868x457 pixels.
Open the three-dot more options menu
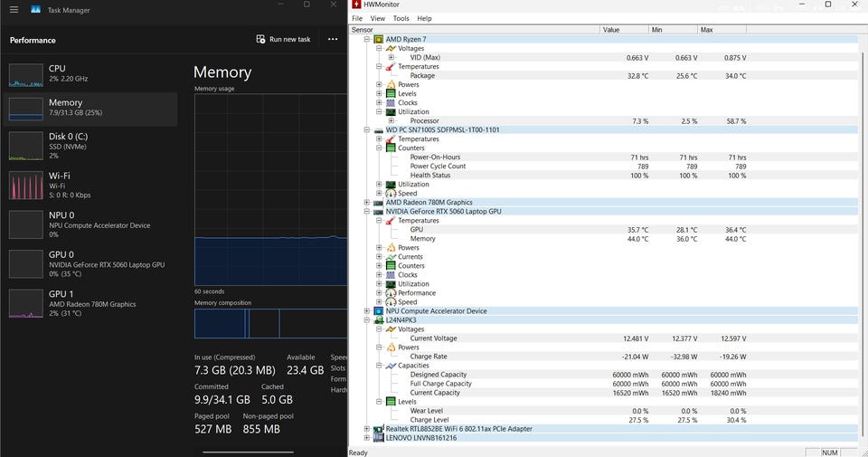(333, 40)
